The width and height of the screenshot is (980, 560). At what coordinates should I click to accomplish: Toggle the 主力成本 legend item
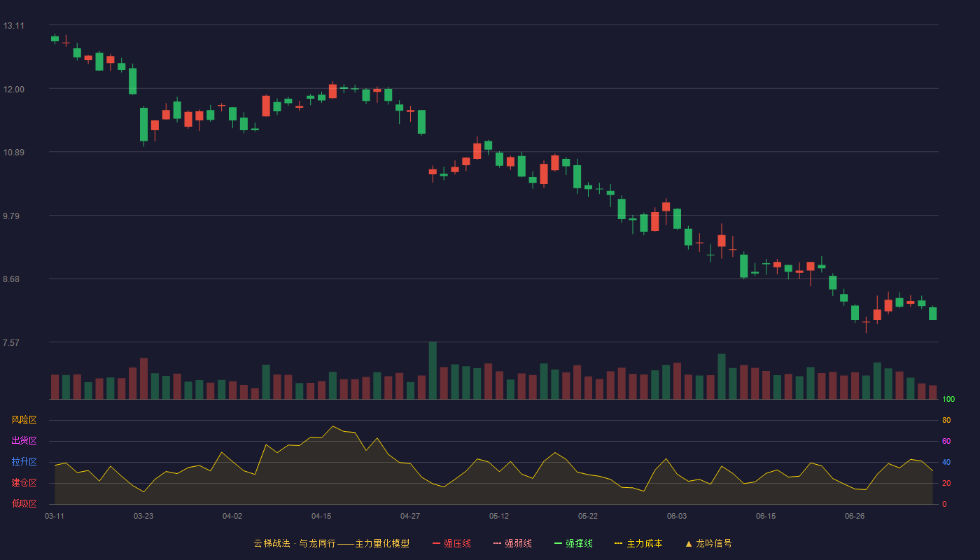tap(638, 543)
